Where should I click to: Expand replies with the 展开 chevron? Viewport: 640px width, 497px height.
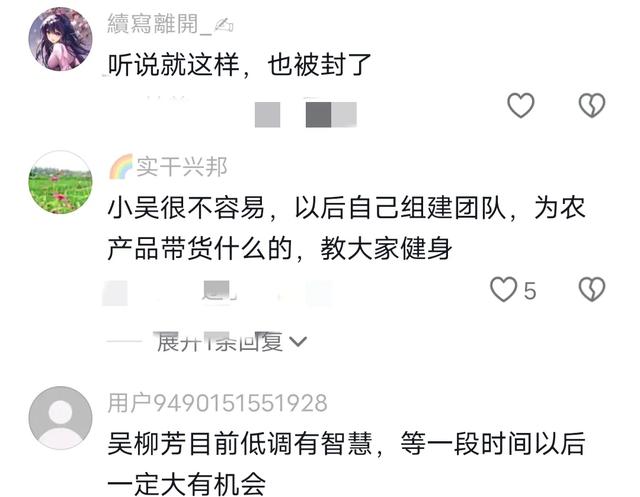coord(298,342)
